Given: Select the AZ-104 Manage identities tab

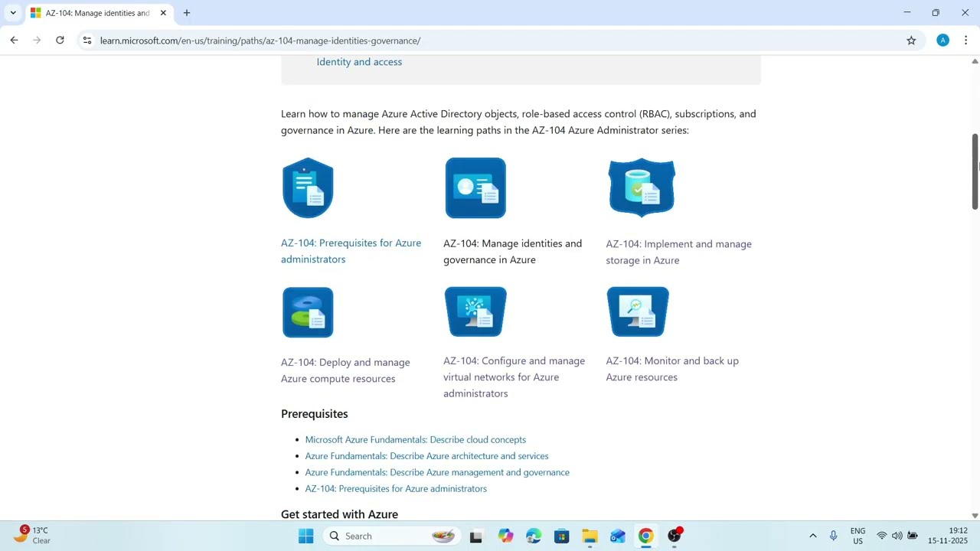Looking at the screenshot, I should 98,13.
